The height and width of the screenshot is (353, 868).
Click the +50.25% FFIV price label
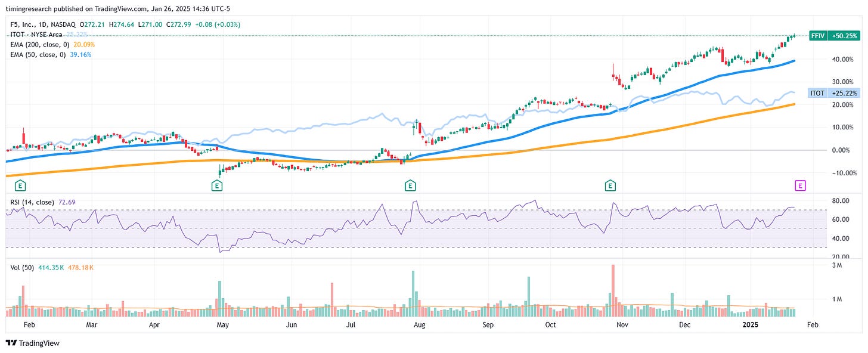coord(845,36)
